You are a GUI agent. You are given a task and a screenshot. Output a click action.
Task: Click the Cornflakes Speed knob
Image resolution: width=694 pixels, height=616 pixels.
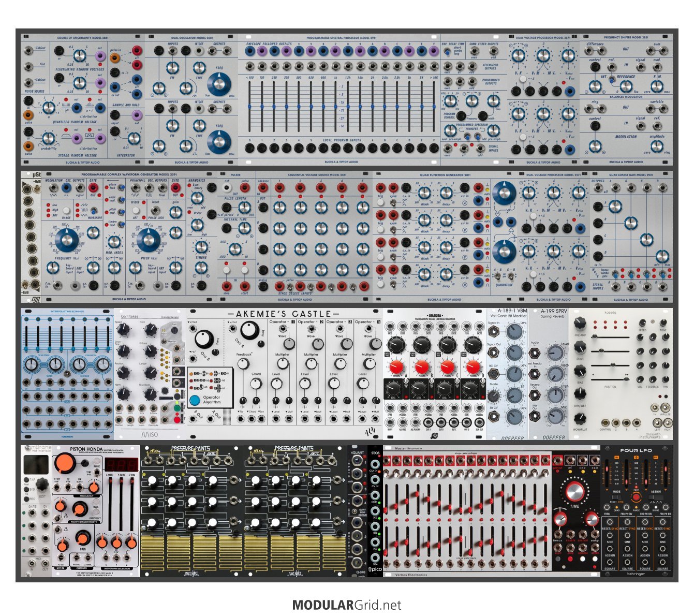coord(124,330)
